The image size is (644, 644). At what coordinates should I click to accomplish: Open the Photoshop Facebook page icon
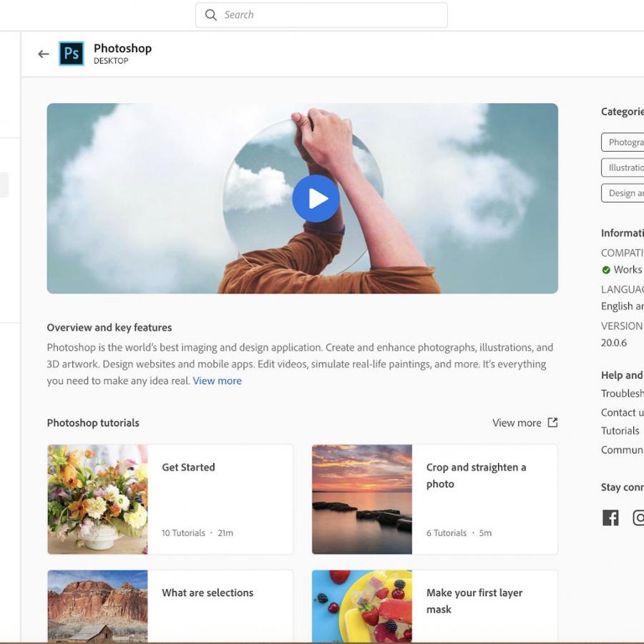tap(610, 517)
